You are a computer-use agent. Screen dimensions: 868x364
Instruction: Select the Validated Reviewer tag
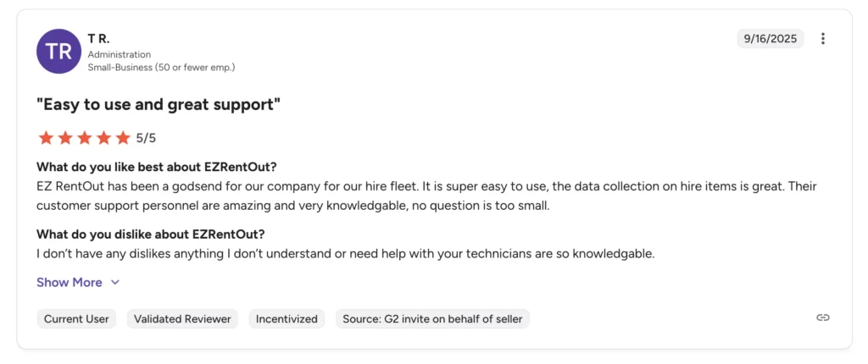pyautogui.click(x=182, y=319)
